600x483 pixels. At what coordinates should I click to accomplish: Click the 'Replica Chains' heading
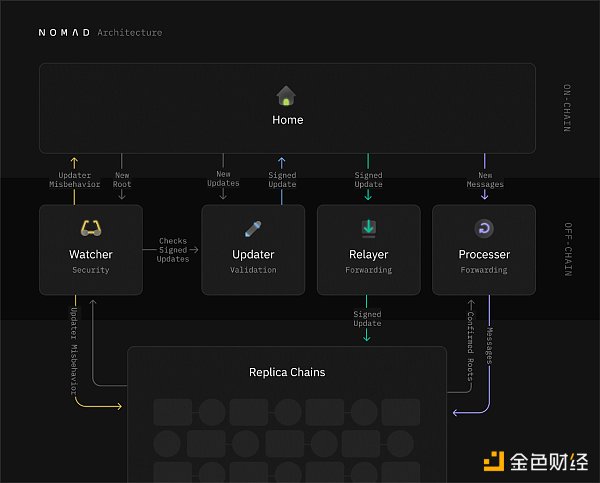click(x=287, y=372)
